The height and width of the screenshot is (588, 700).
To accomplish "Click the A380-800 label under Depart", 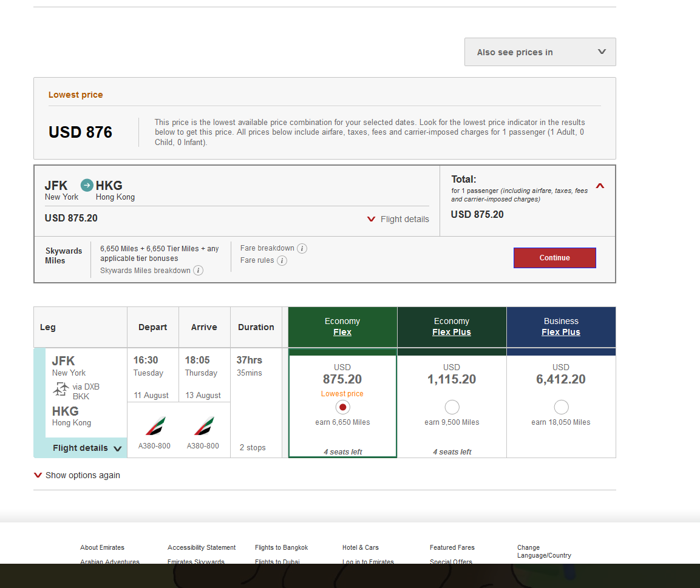I will pos(154,445).
